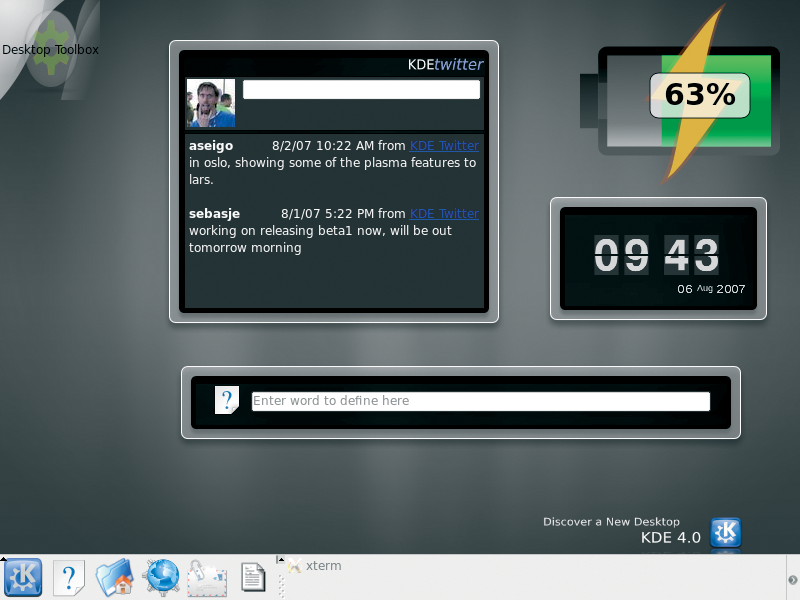Image resolution: width=800 pixels, height=600 pixels.
Task: Open the mail envelope icon in panel
Action: click(x=207, y=578)
